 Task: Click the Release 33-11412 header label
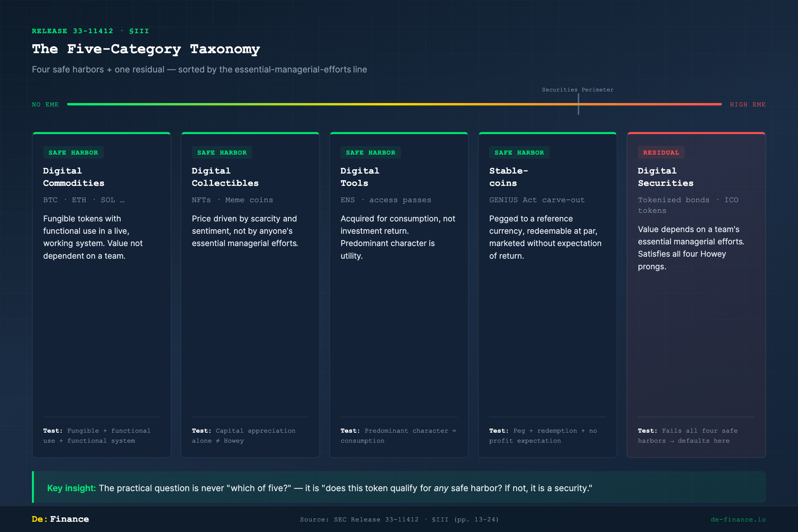tap(90, 31)
